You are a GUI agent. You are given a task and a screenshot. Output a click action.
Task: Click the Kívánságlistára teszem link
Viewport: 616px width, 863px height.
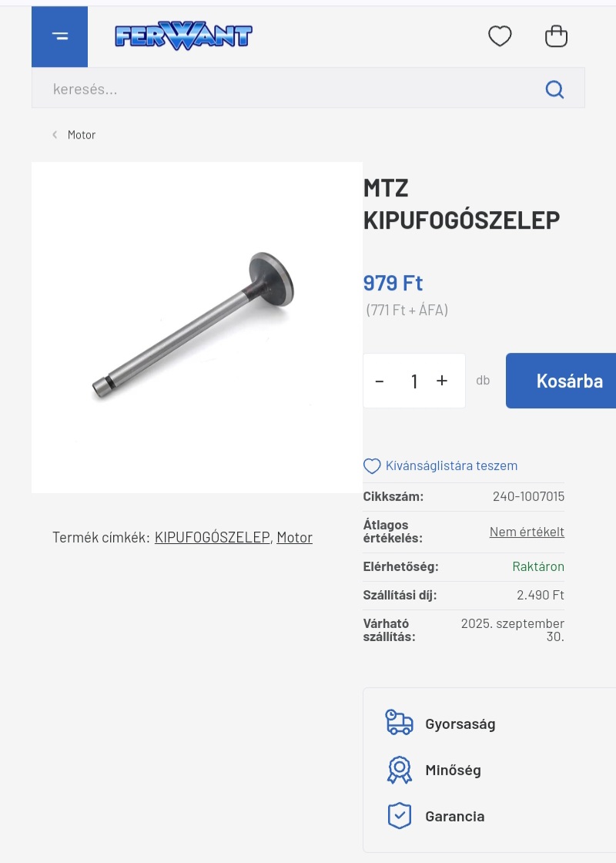451,465
